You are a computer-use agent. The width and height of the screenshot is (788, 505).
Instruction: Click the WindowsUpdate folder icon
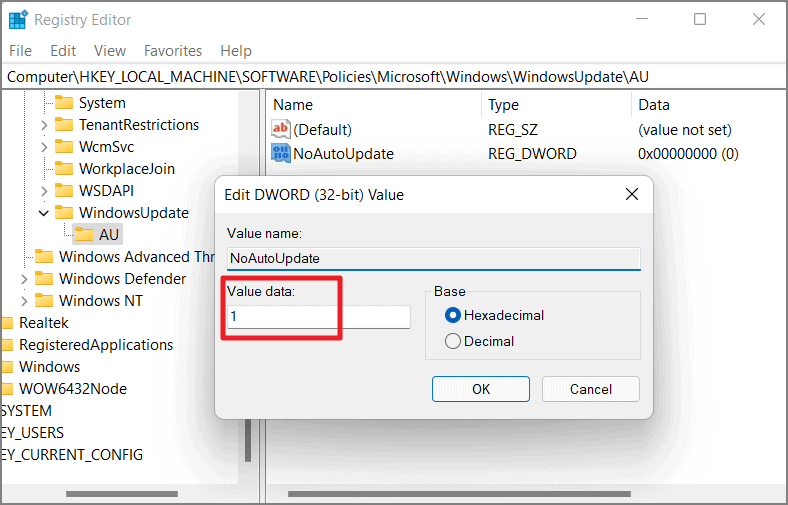(x=64, y=213)
